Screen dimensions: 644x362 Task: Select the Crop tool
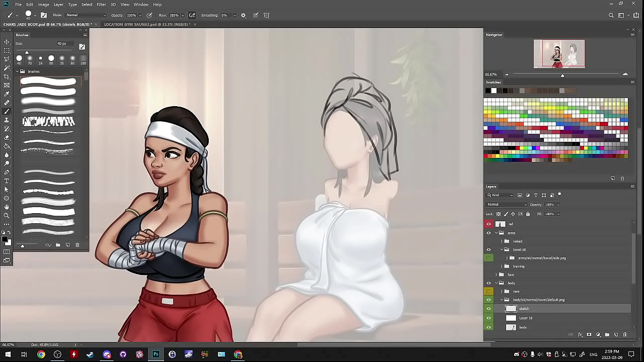(x=7, y=76)
